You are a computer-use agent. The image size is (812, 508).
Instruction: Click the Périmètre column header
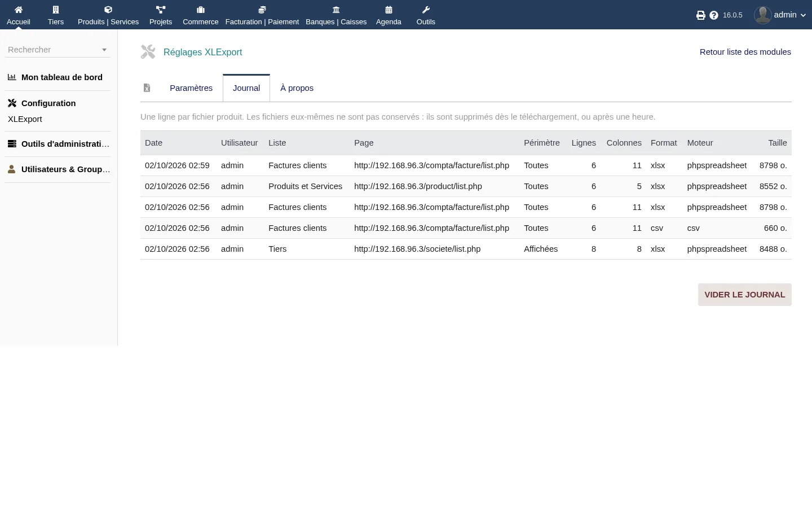coord(542,143)
